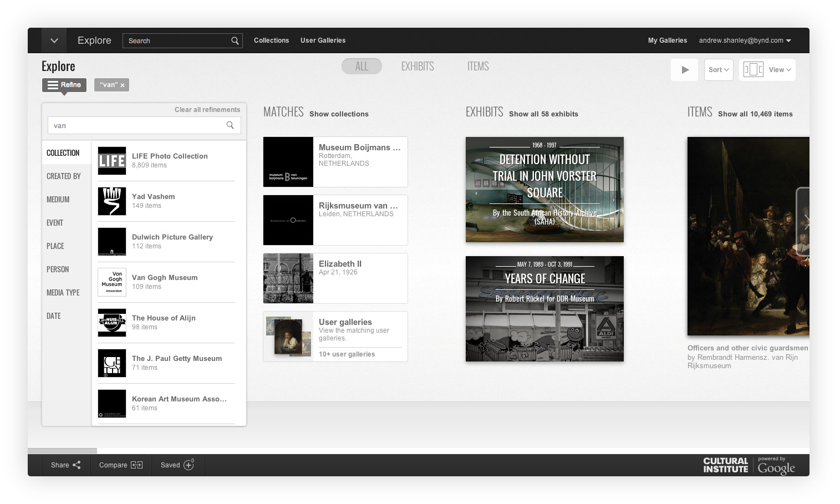Open Elizabeth II thumbnail photo

(x=288, y=278)
